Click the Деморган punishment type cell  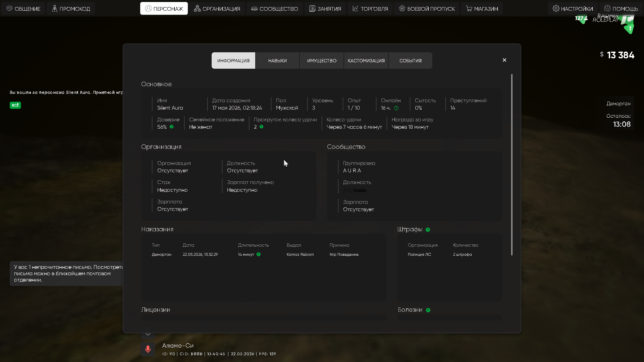point(162,254)
